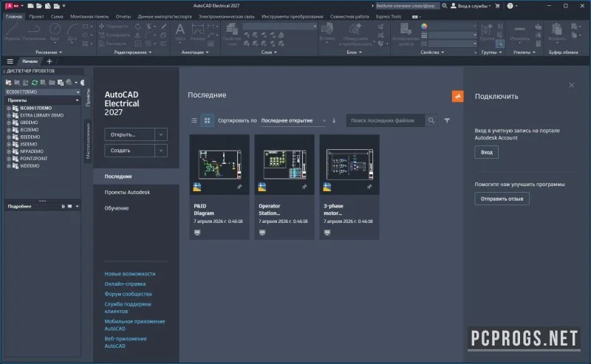The image size is (591, 364).
Task: Switch to the Проект ribbon tab
Action: [x=36, y=16]
